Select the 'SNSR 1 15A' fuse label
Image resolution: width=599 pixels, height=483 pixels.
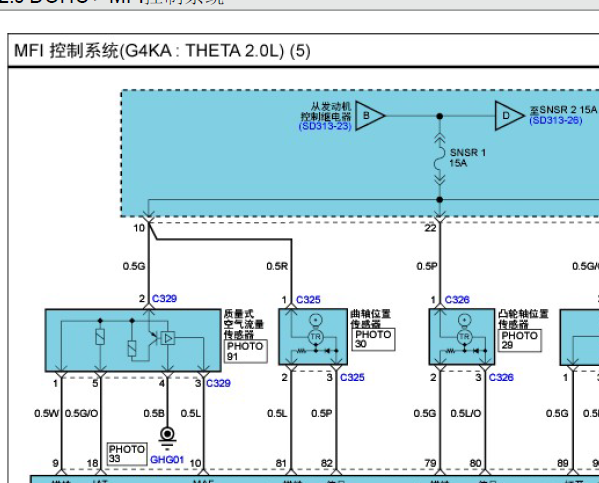467,158
